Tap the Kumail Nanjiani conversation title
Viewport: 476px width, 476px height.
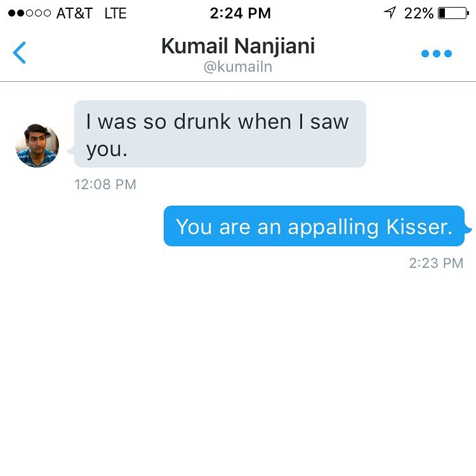pos(238,46)
